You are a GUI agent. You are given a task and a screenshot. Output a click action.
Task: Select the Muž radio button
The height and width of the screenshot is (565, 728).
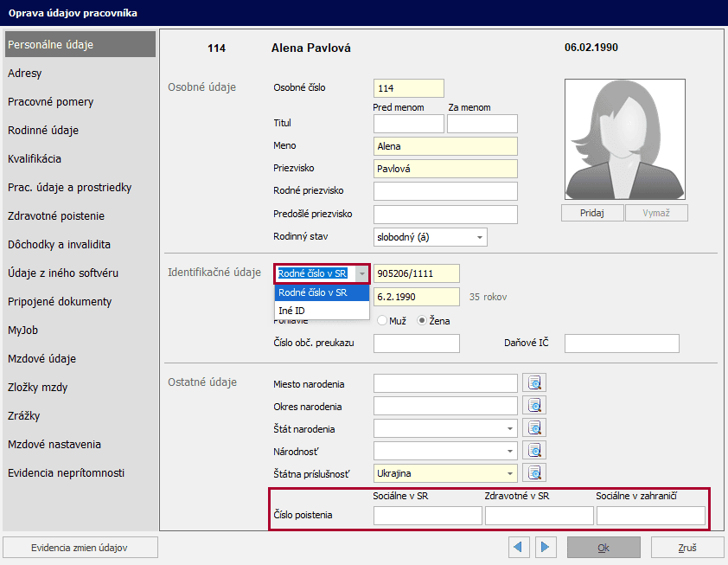pyautogui.click(x=381, y=321)
